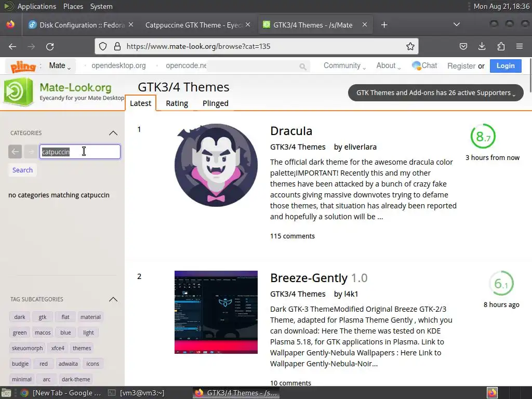Open the System menu
This screenshot has width=532, height=399.
point(101,6)
